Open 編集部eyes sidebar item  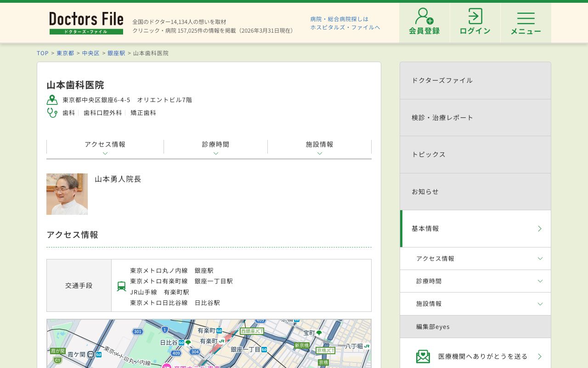[475, 327]
